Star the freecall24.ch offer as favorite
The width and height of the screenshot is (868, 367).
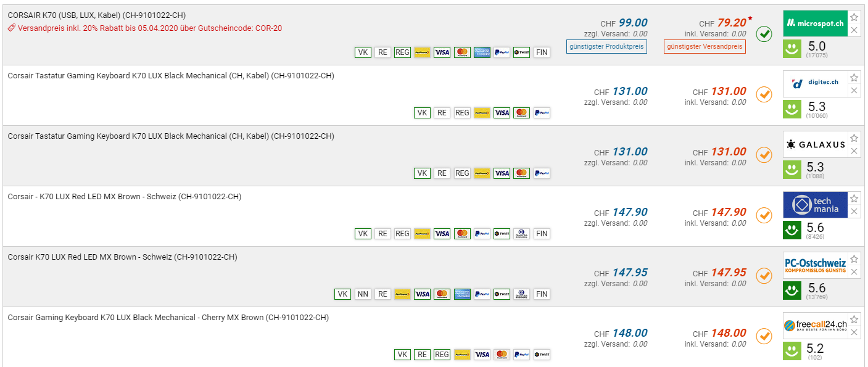(x=854, y=320)
